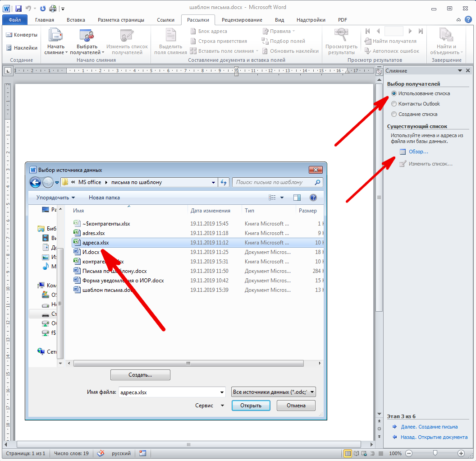
Task: Switch to Full Screen Reading view
Action: click(x=356, y=453)
